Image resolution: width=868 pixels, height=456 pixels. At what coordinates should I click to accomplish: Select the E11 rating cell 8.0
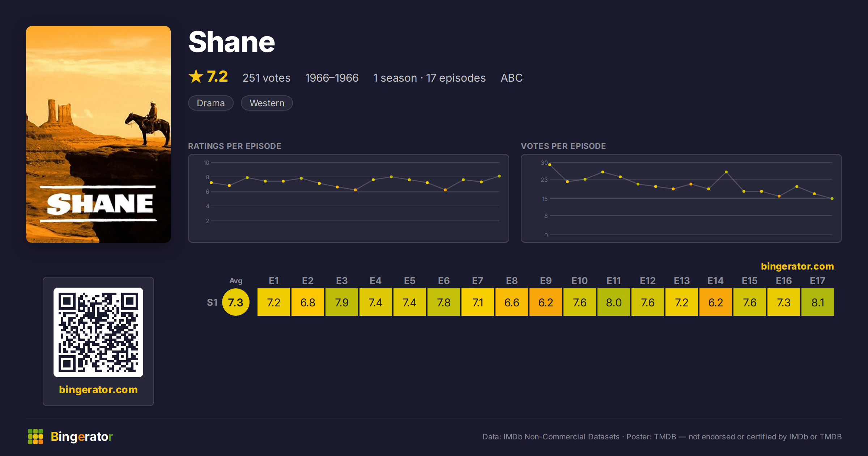[x=614, y=302]
